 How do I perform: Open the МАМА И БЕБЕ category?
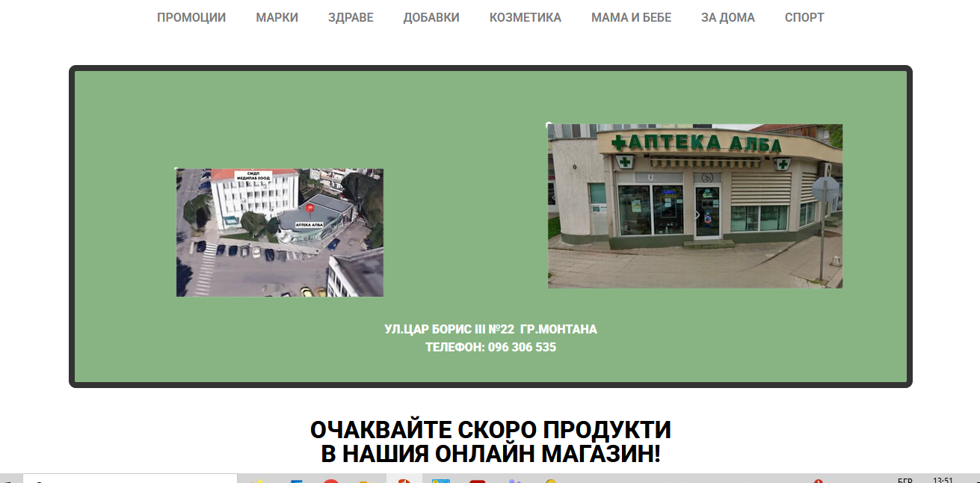[631, 17]
